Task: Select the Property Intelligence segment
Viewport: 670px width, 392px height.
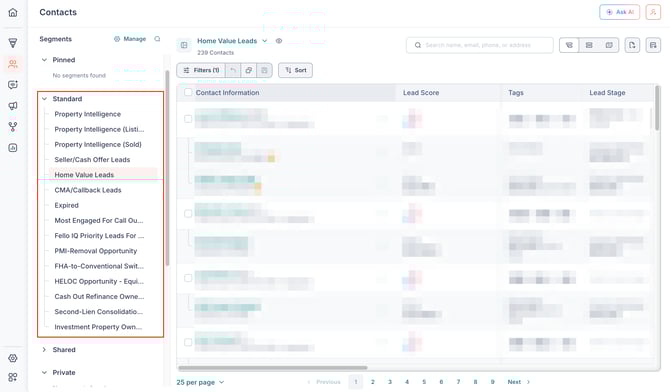Action: [88, 114]
